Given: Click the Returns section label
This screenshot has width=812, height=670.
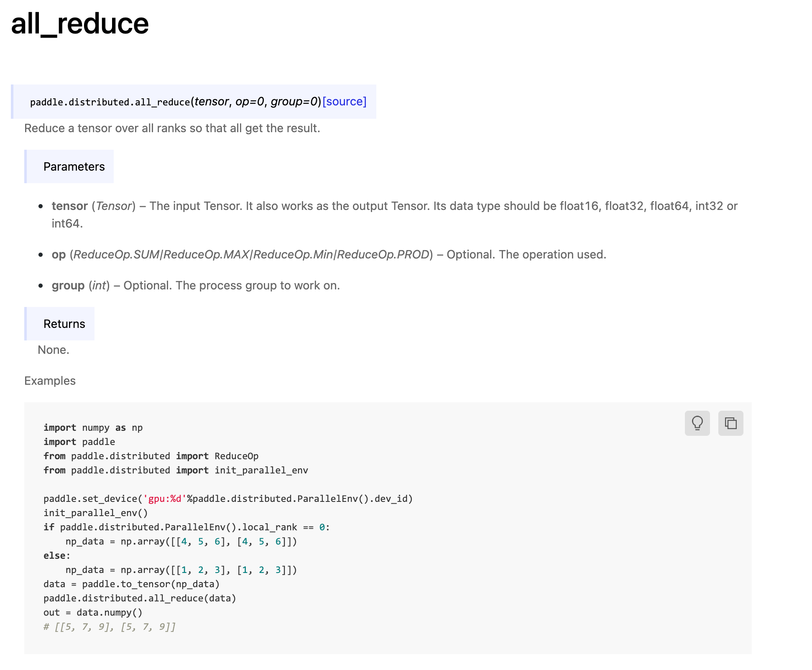Looking at the screenshot, I should coord(64,324).
